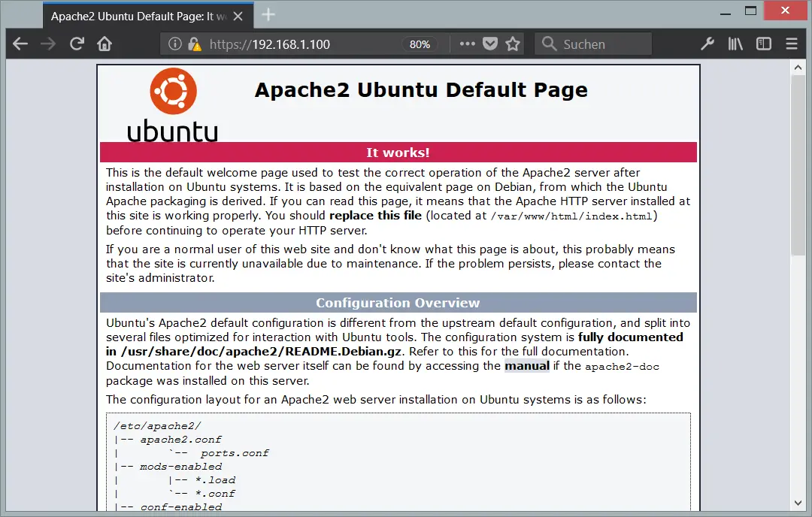Click the search magnifier icon
The height and width of the screenshot is (517, 812).
[549, 44]
